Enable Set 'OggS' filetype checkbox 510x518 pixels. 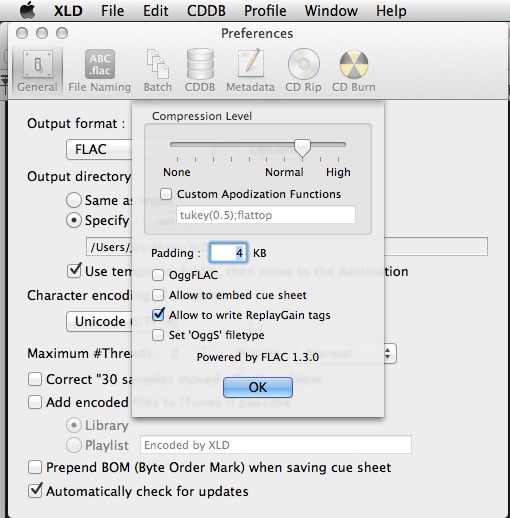[158, 335]
